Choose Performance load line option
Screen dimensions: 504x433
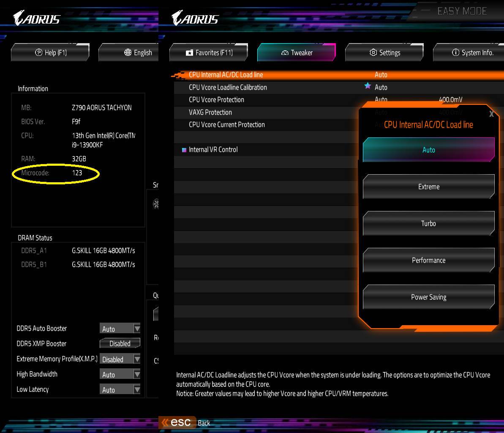pos(428,260)
